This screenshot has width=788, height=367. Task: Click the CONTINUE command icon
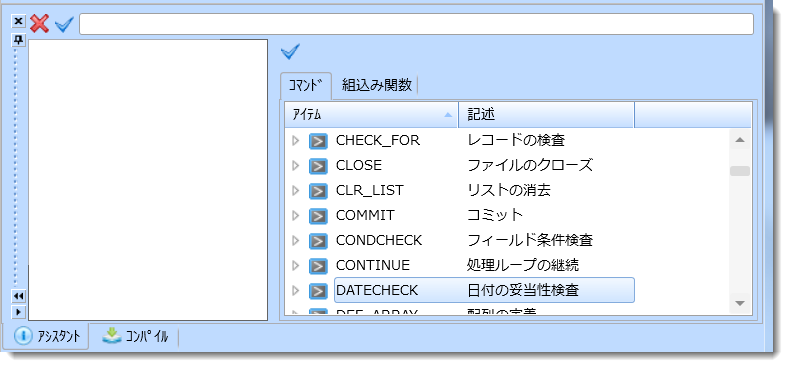[318, 266]
